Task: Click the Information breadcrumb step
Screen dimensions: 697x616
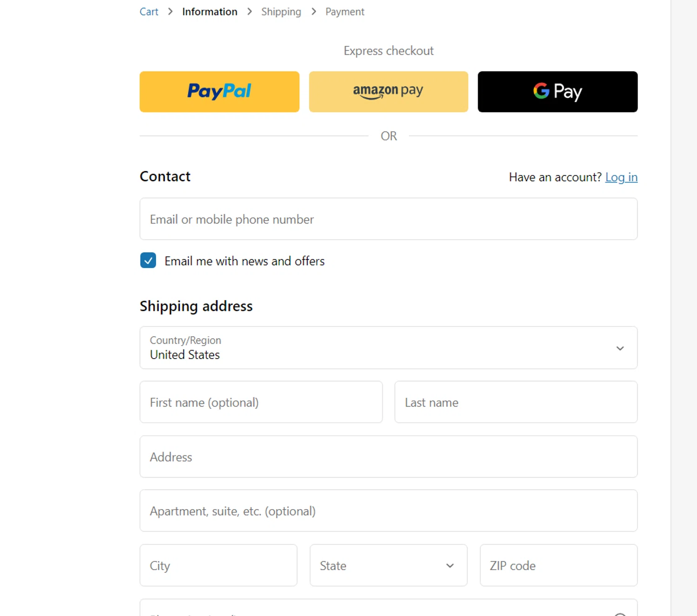Action: click(x=210, y=12)
